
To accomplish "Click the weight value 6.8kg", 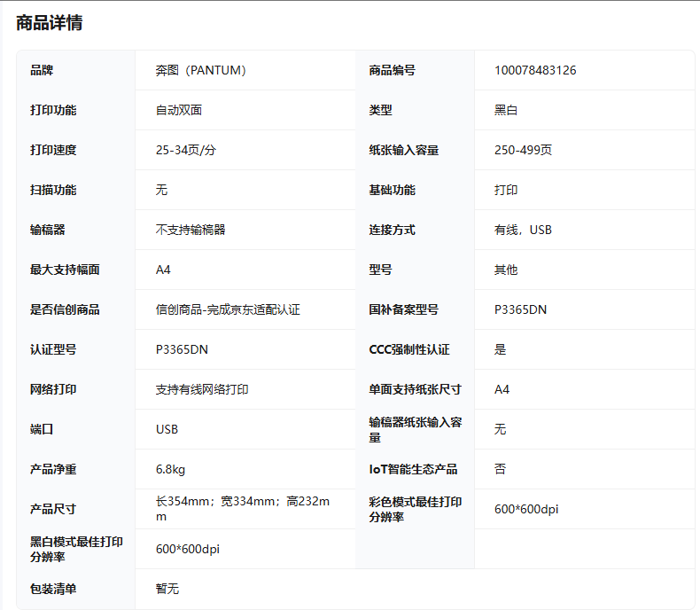I will pos(170,469).
